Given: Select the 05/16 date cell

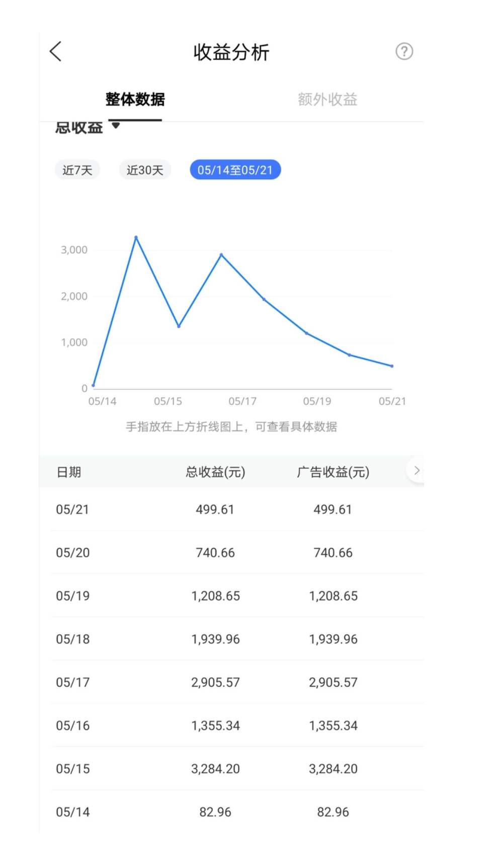Looking at the screenshot, I should click(x=72, y=726).
